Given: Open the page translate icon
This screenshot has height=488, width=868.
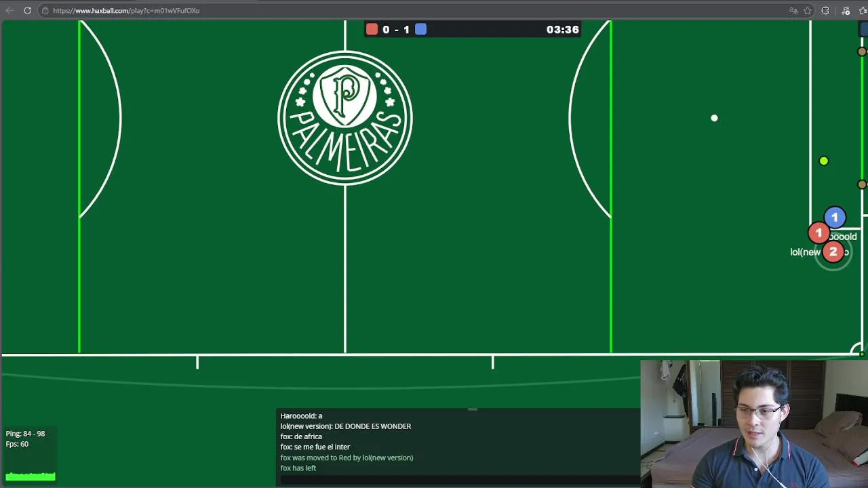Looking at the screenshot, I should click(x=793, y=10).
